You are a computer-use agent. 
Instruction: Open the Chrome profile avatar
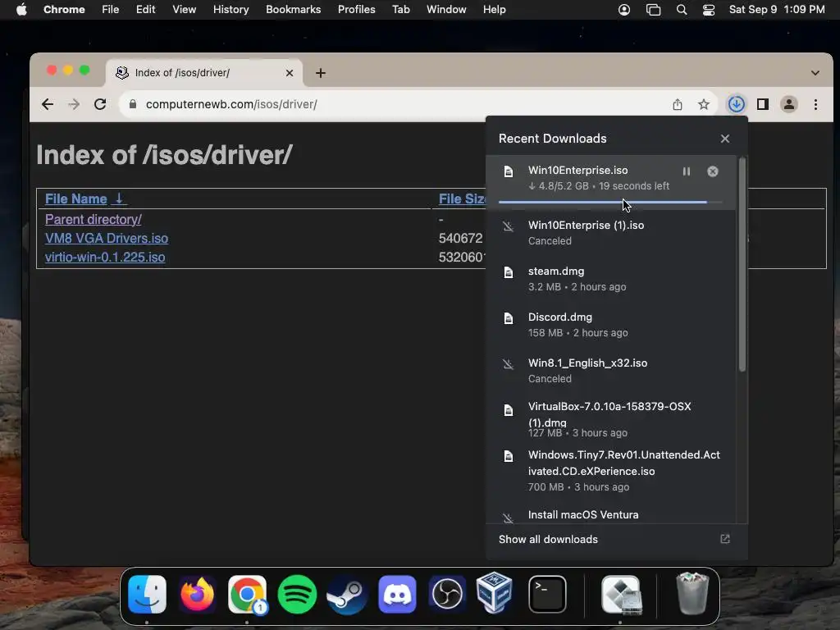pyautogui.click(x=789, y=104)
